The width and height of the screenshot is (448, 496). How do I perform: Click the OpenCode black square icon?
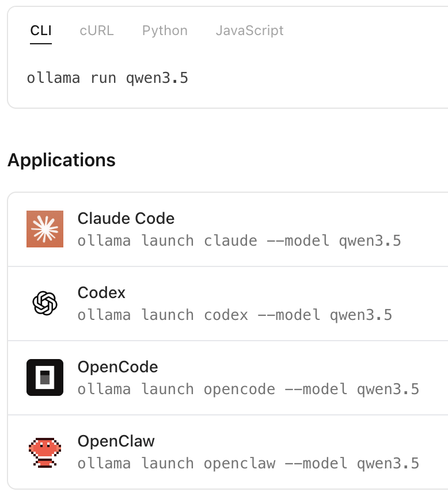point(45,377)
